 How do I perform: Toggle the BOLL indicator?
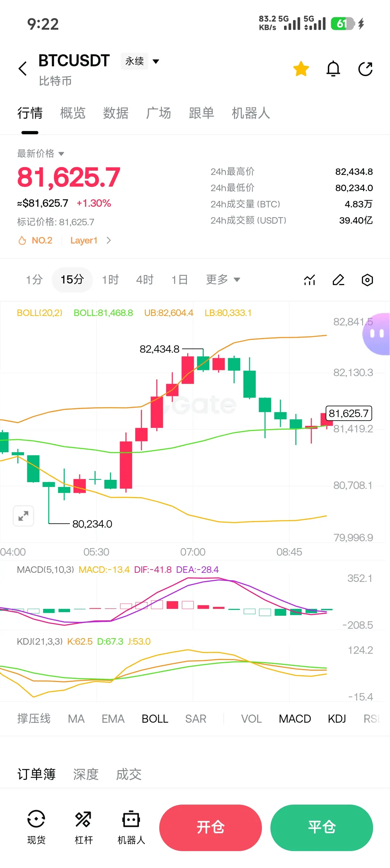[155, 719]
